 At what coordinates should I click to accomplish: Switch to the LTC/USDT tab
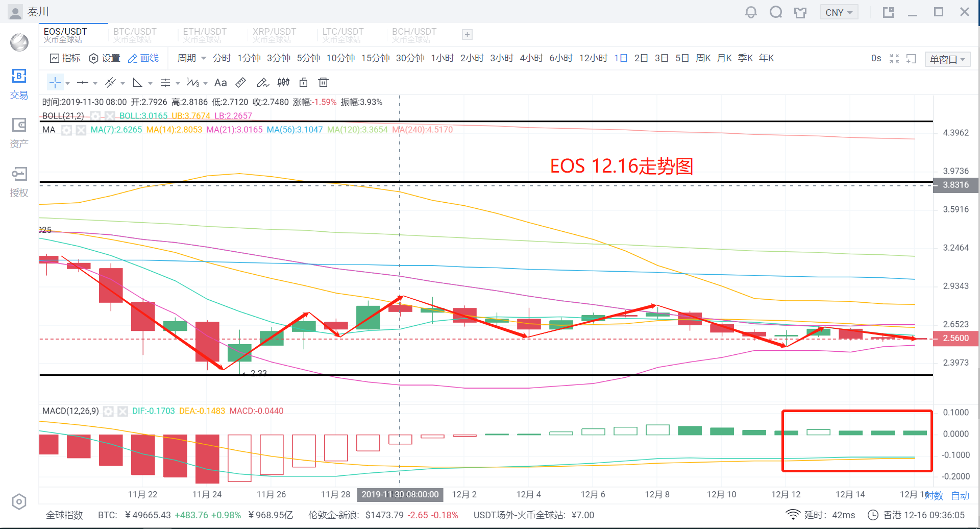[x=343, y=35]
